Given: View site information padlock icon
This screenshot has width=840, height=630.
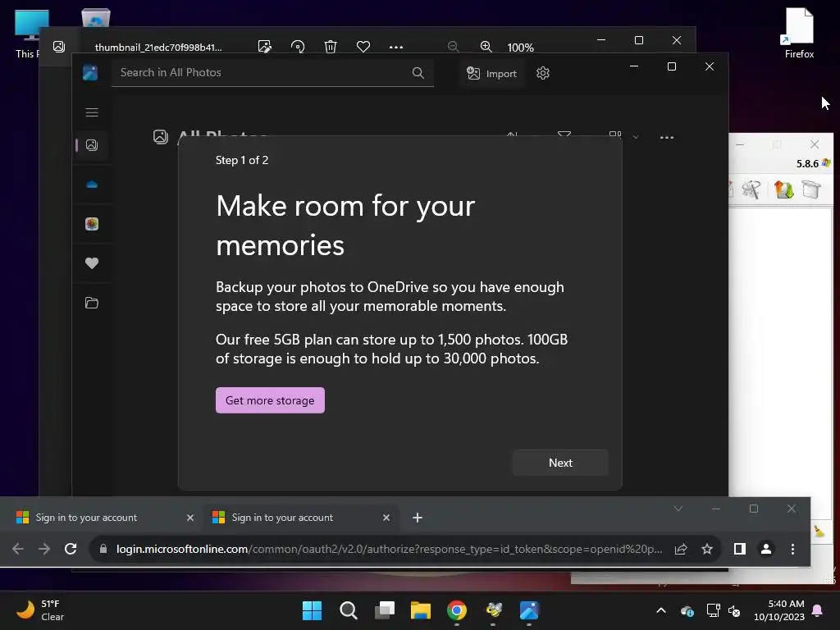Looking at the screenshot, I should [x=103, y=549].
